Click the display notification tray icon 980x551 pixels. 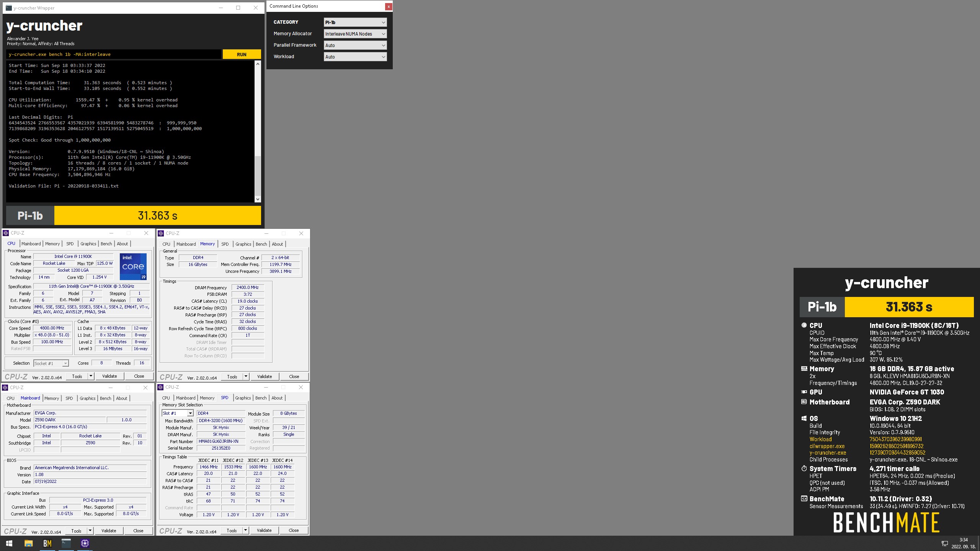click(944, 544)
